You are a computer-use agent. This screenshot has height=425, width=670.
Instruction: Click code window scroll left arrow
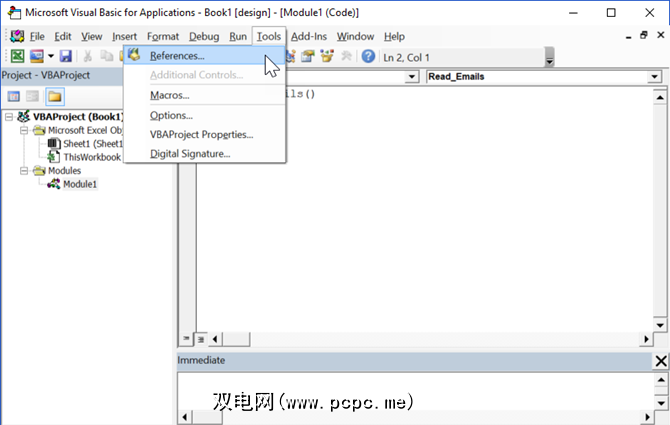click(x=215, y=339)
